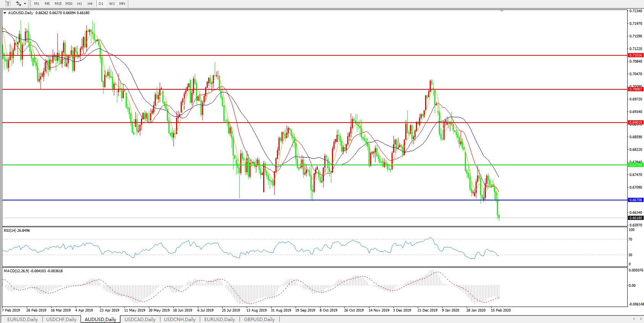Choose the H1 timeframe button
The width and height of the screenshot is (644, 323).
tap(79, 3)
